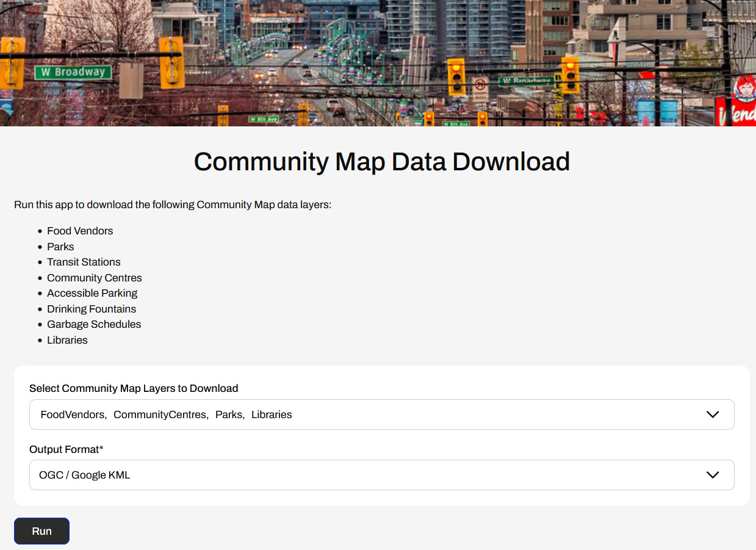The height and width of the screenshot is (550, 756).
Task: Click the Libraries bullet list item
Action: [67, 340]
